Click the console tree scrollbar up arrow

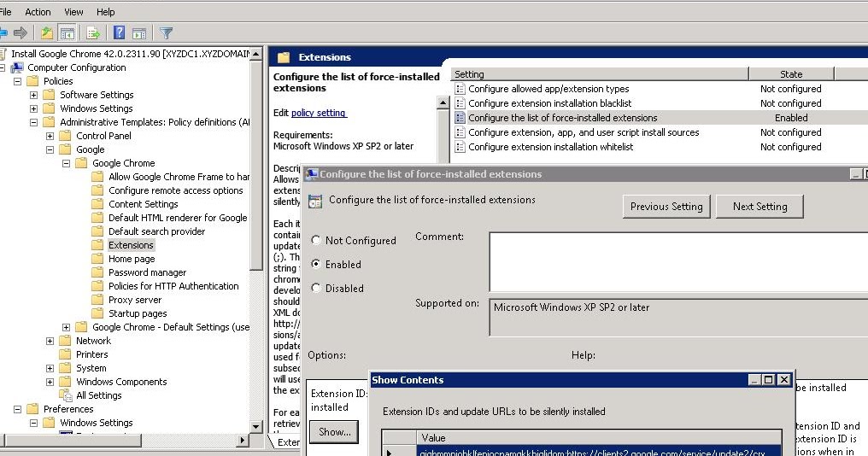pyautogui.click(x=255, y=55)
